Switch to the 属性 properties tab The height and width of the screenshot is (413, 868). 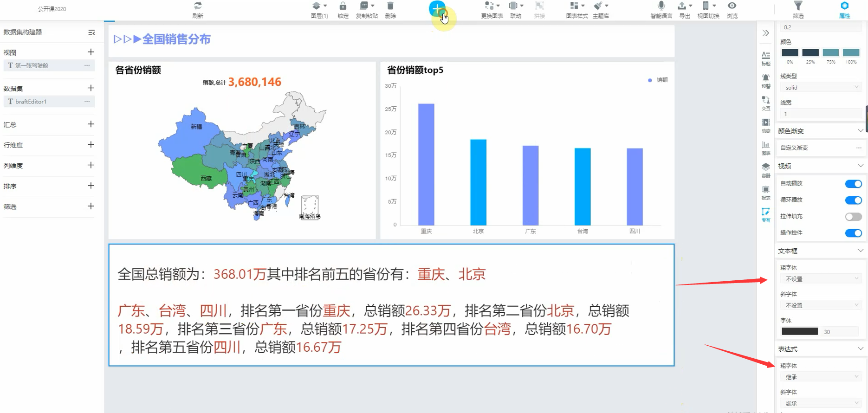click(844, 9)
